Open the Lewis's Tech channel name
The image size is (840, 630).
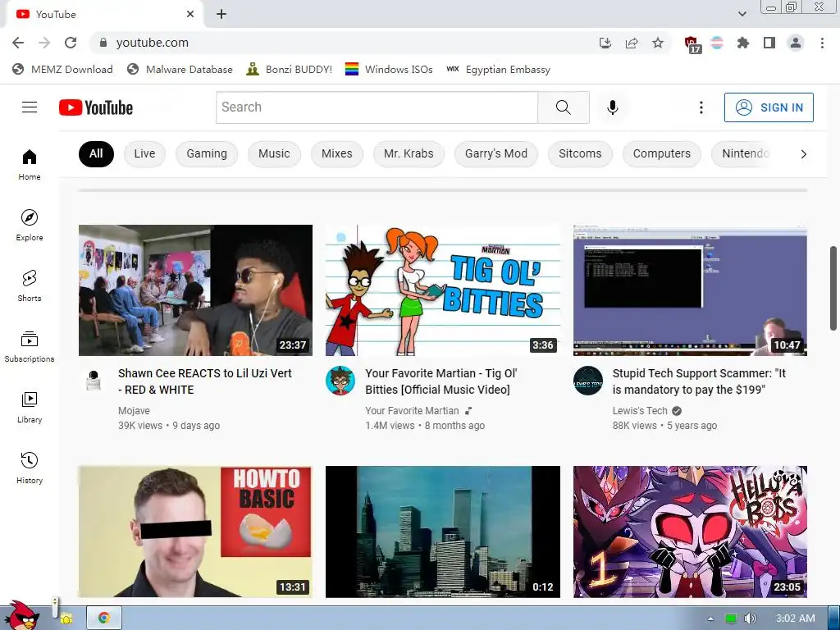tap(640, 411)
